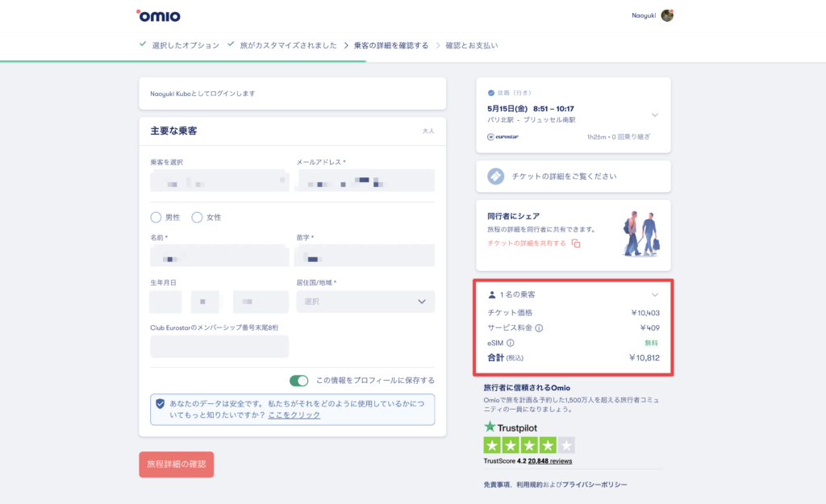Click the Trustpilot star rating
Viewport: 826px width, 504px height.
pos(528,444)
